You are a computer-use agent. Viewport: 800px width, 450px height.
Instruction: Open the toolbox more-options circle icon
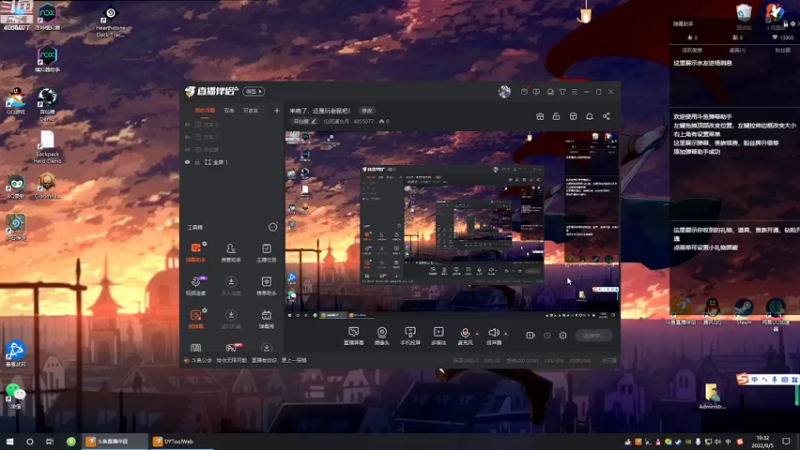273,227
